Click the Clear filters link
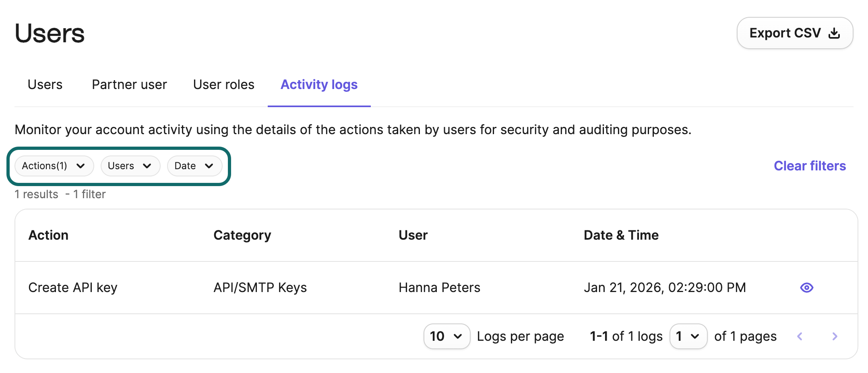The width and height of the screenshot is (868, 373). click(810, 166)
